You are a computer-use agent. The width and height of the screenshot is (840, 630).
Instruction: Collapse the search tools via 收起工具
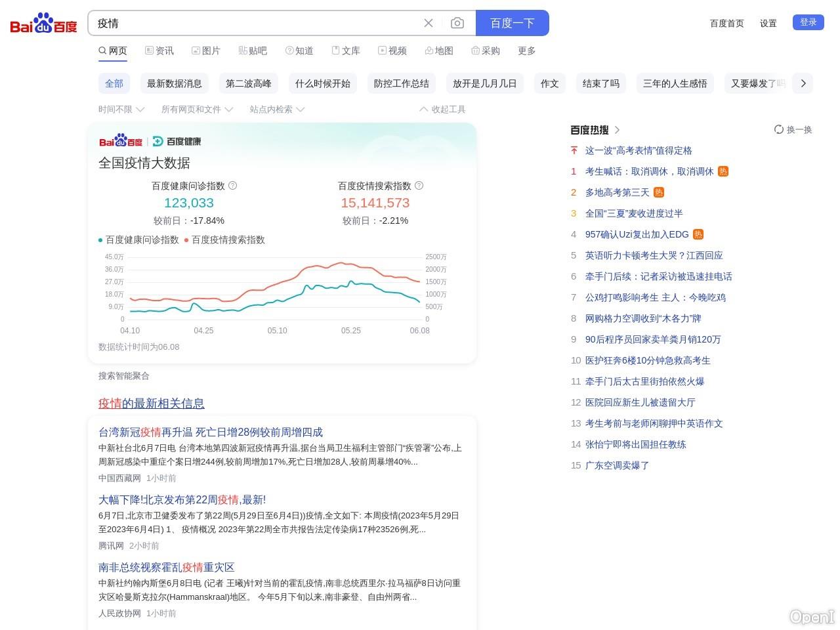tap(443, 109)
